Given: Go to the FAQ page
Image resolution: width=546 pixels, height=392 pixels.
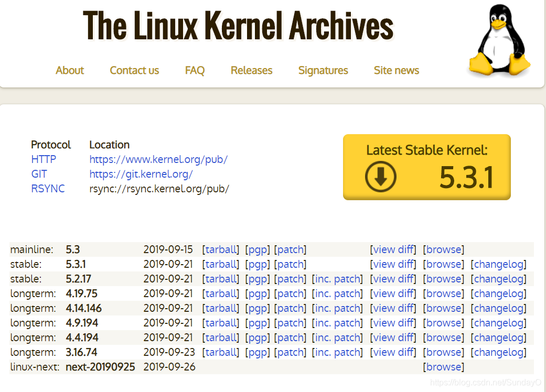Looking at the screenshot, I should coord(195,70).
